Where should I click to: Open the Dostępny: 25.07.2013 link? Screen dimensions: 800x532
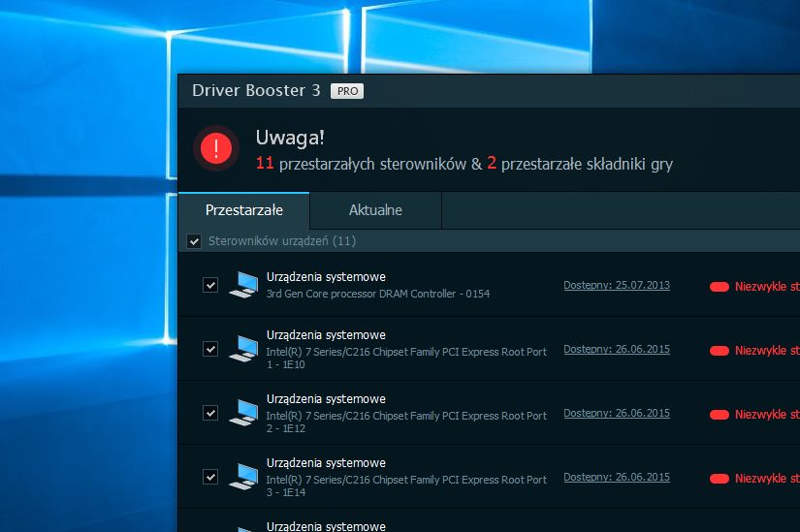coord(617,285)
